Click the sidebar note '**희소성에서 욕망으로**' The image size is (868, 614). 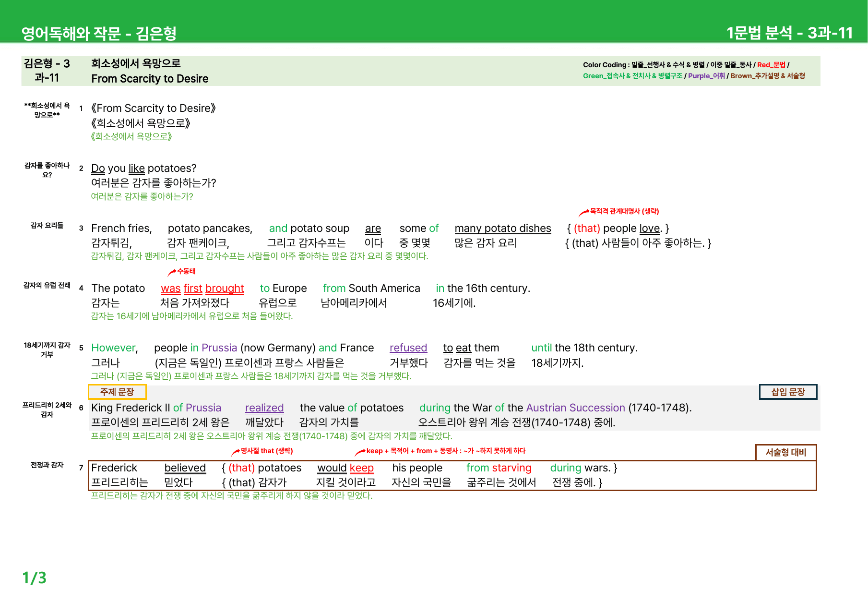47,110
